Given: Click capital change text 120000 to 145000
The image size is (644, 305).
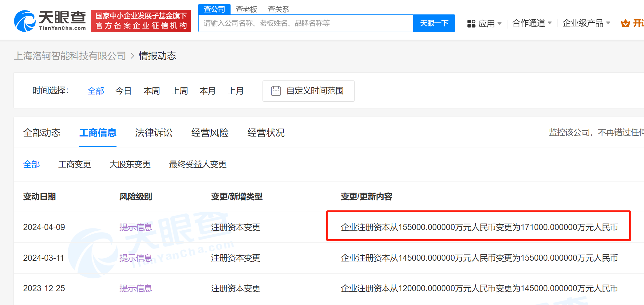Looking at the screenshot, I should click(479, 288).
